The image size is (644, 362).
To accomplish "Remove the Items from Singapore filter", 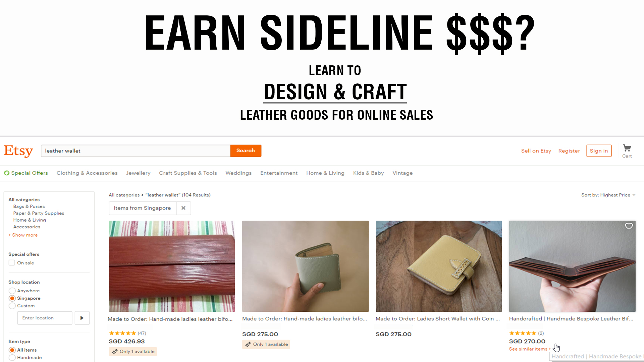I will pos(183,208).
